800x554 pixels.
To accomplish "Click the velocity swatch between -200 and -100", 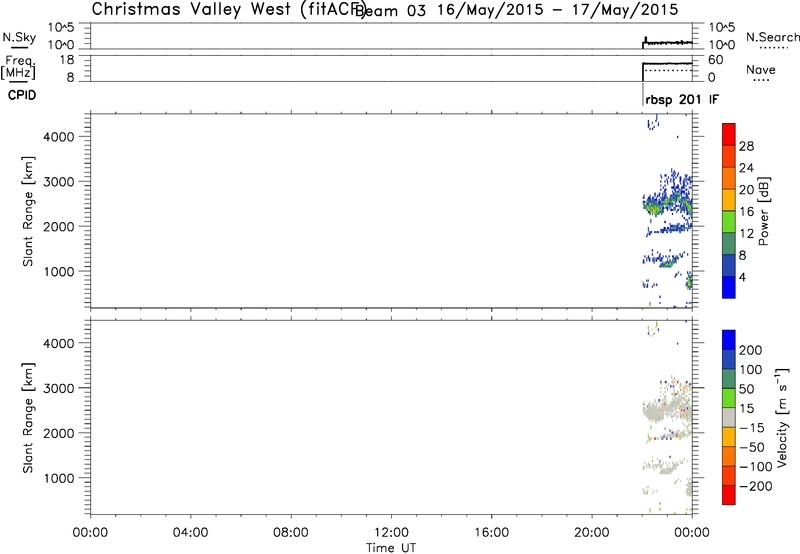I will pos(729,475).
